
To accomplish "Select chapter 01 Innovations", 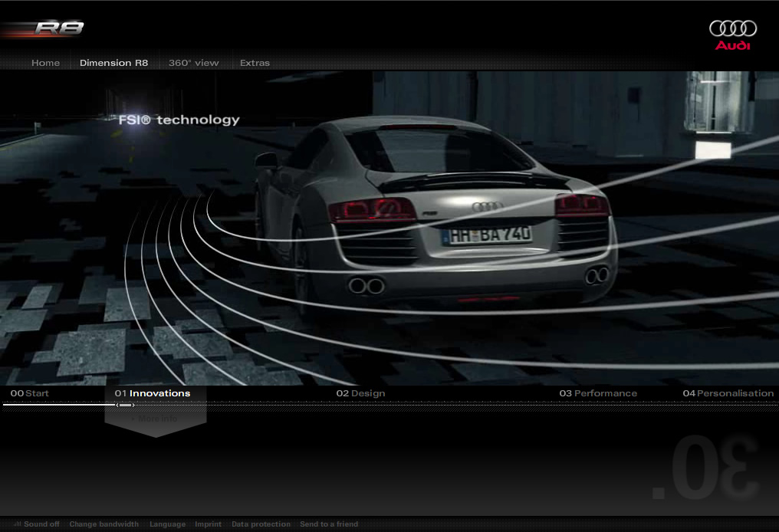I will [153, 393].
